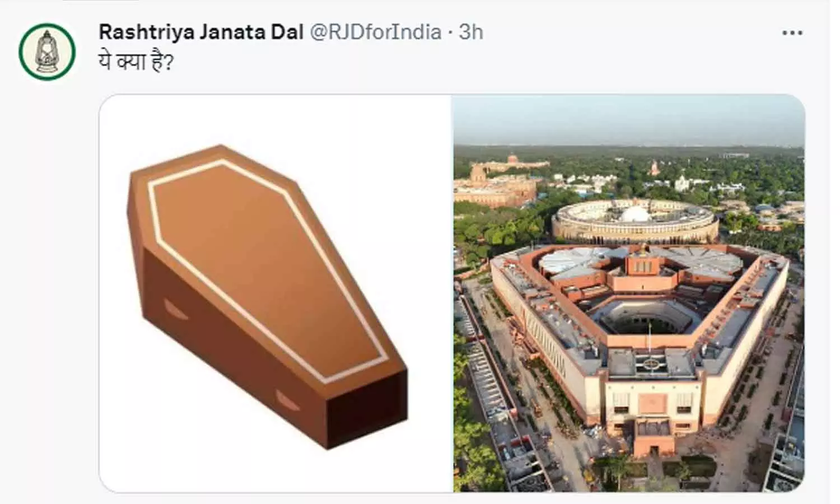Click the lantern symbol inside the avatar

coord(47,52)
